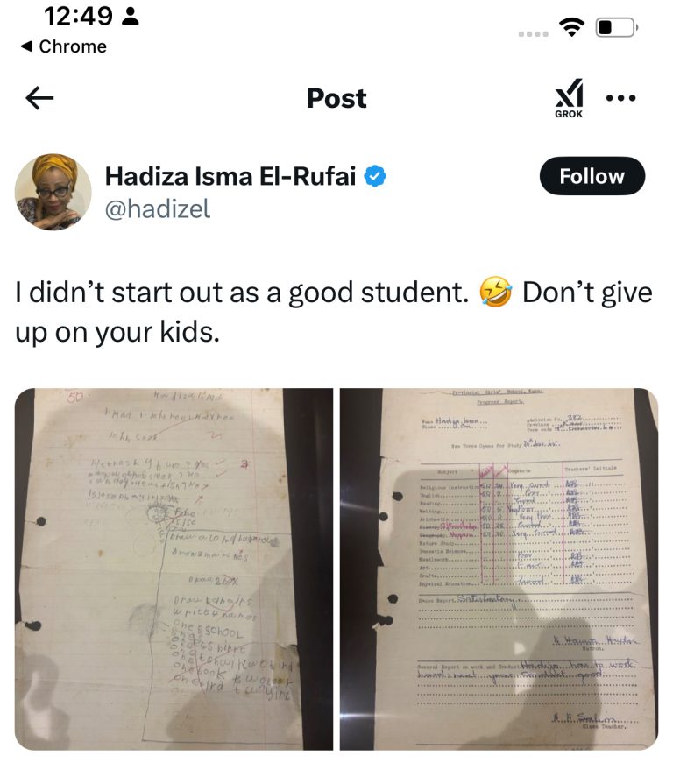The width and height of the screenshot is (673, 784).
Task: Follow Hadiza Isma El-Rufai
Action: [592, 176]
